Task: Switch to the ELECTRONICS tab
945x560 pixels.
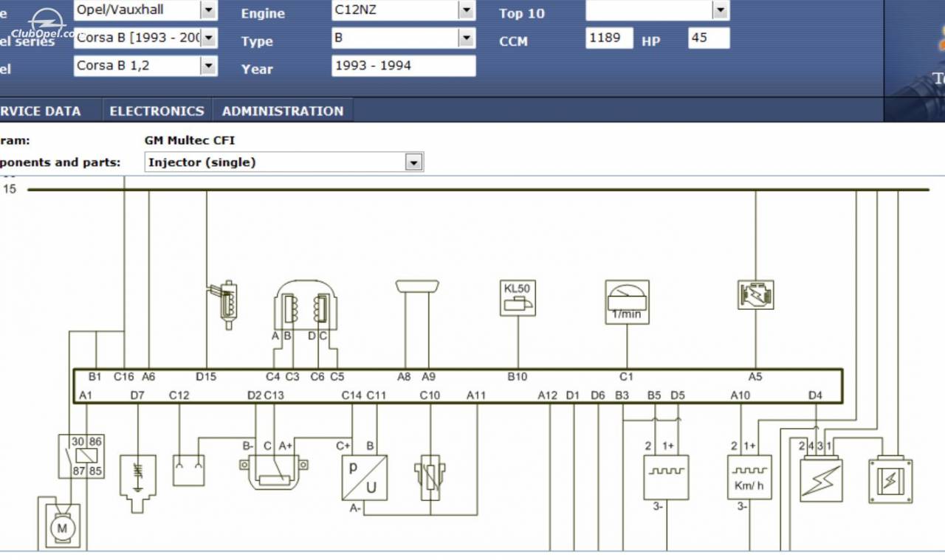Action: (157, 111)
